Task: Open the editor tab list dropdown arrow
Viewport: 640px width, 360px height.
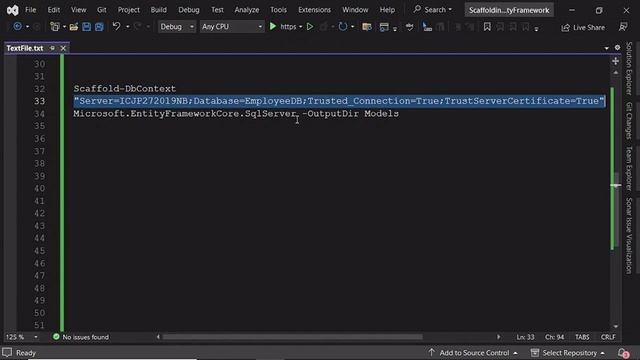Action: pyautogui.click(x=606, y=48)
